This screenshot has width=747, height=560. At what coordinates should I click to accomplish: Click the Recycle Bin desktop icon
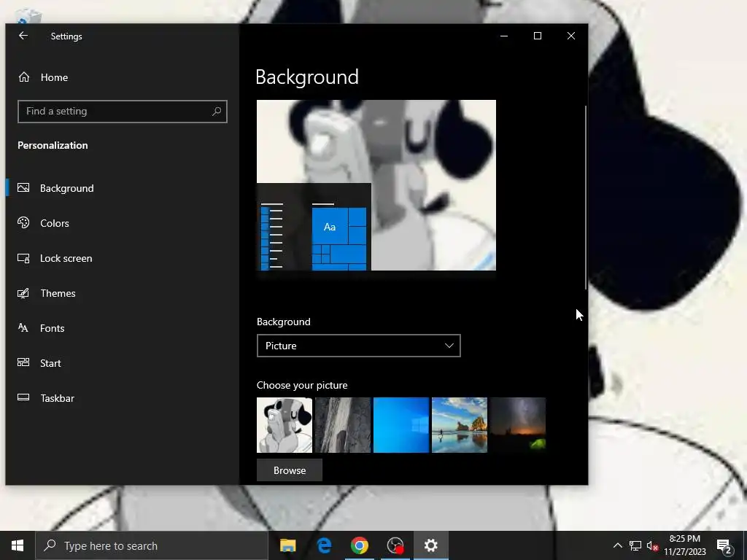(x=28, y=17)
